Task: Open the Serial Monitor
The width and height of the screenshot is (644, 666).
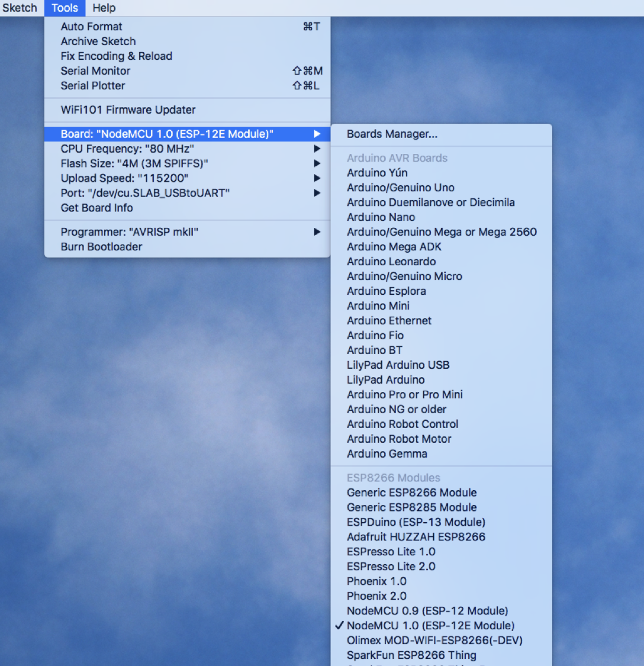Action: click(95, 70)
